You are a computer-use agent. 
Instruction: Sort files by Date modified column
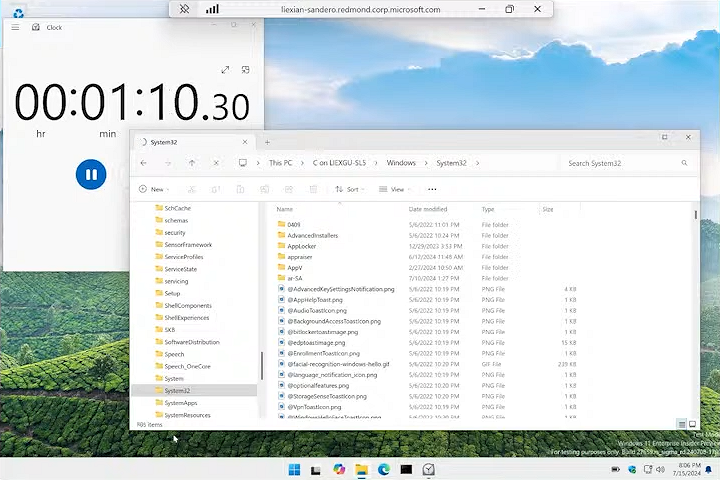[x=428, y=210]
